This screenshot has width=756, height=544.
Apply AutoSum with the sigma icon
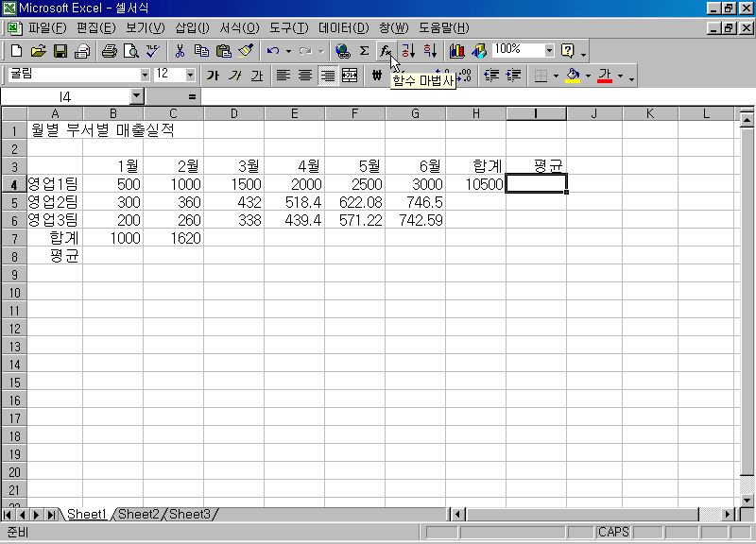click(x=365, y=51)
